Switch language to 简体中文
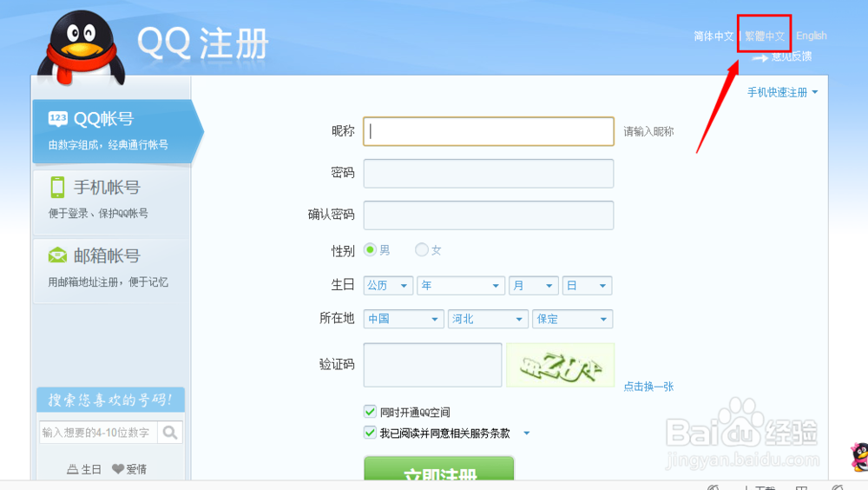Image resolution: width=868 pixels, height=490 pixels. pyautogui.click(x=713, y=36)
